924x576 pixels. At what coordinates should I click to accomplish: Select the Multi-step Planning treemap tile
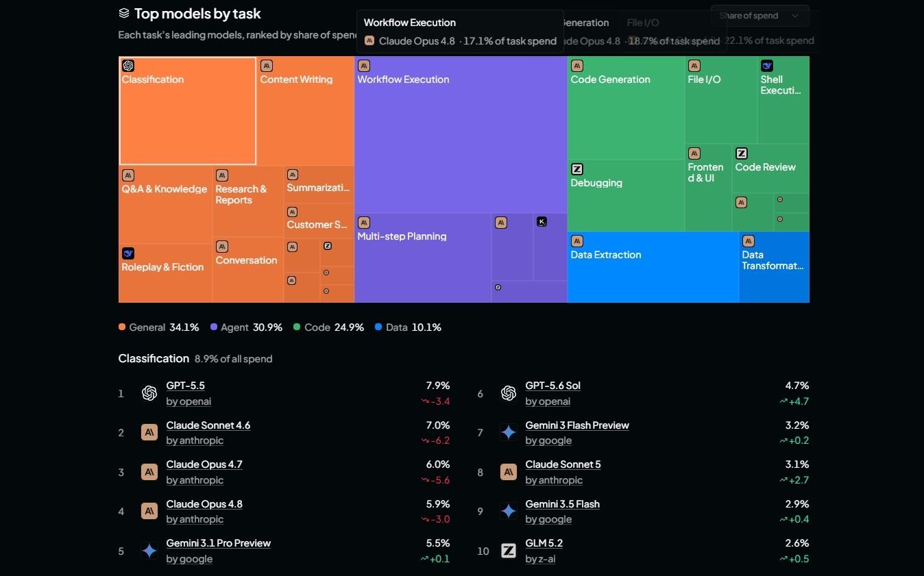coord(423,258)
